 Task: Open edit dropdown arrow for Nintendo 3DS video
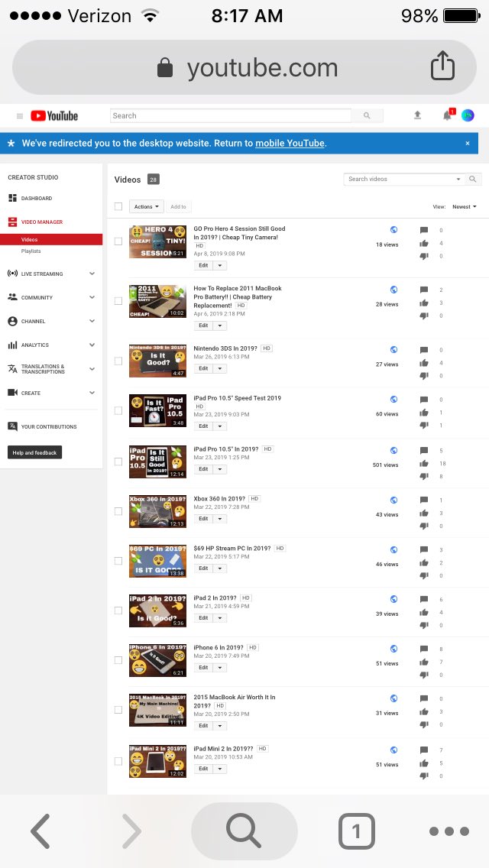coord(220,368)
